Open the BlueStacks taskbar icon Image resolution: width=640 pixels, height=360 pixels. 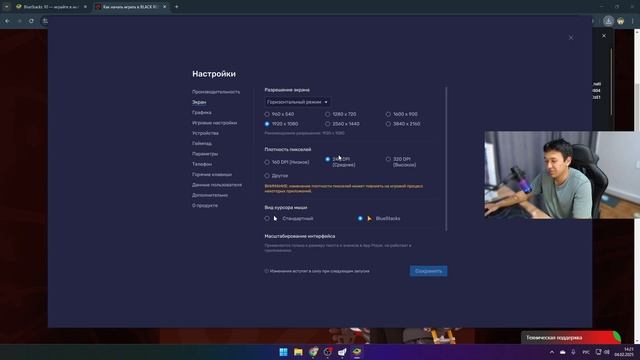357,352
